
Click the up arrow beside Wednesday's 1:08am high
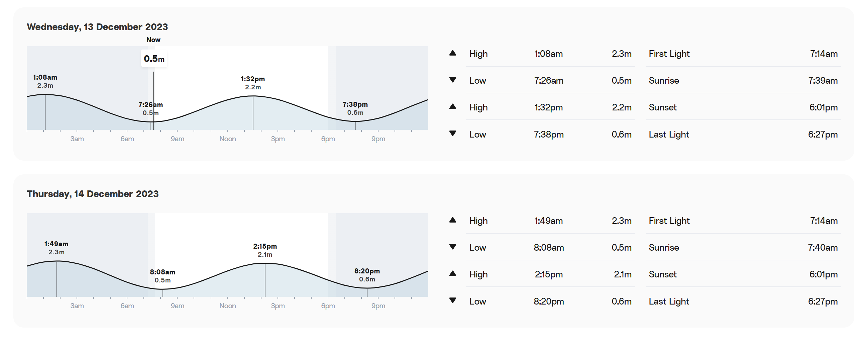(452, 53)
